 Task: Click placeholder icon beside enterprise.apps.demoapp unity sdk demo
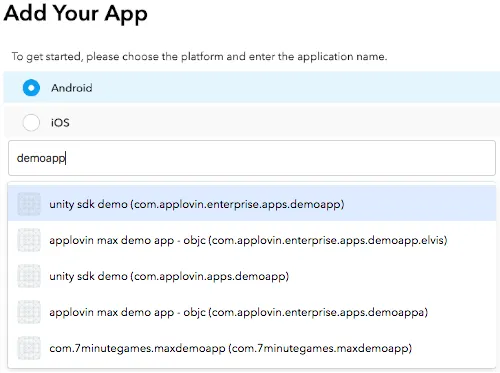(29, 204)
